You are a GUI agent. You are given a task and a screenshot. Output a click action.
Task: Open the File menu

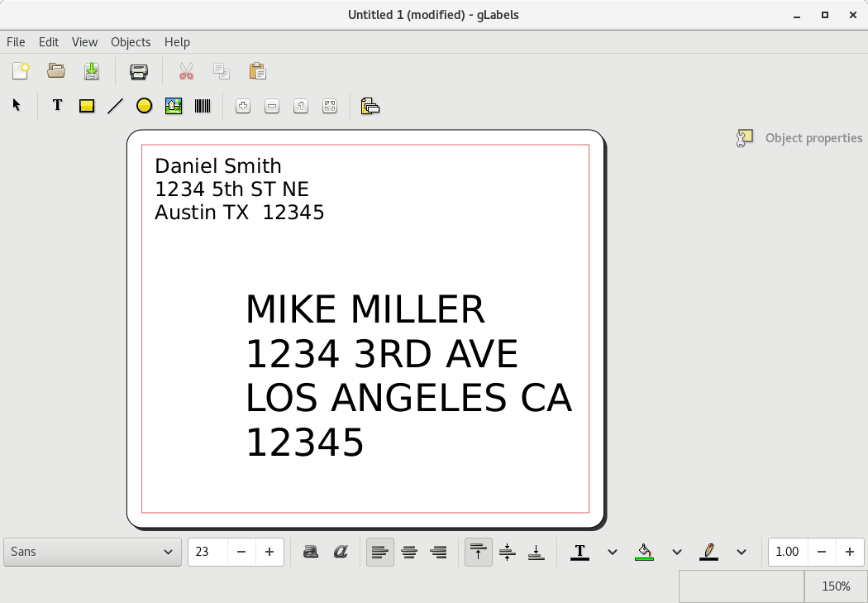(x=16, y=42)
